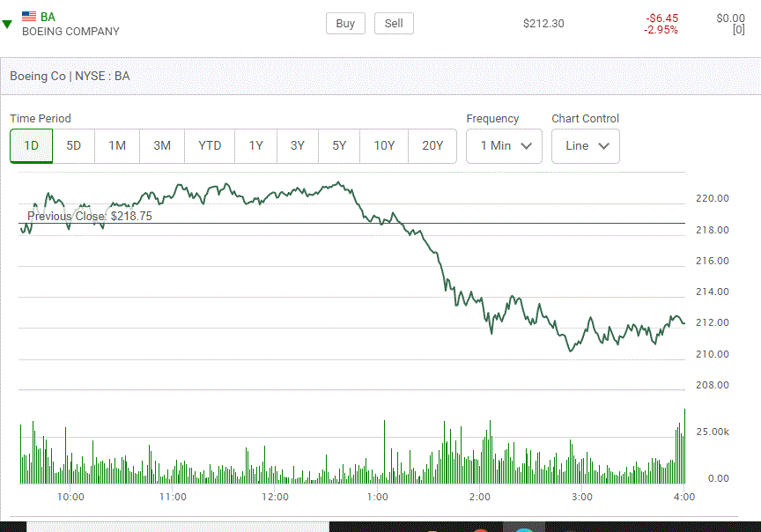Click the 10:00 time axis label
761x532 pixels.
(70, 497)
